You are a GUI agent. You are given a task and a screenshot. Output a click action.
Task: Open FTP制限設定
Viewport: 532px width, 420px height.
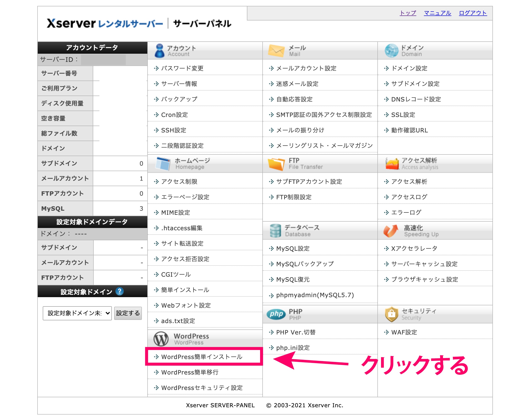[294, 197]
